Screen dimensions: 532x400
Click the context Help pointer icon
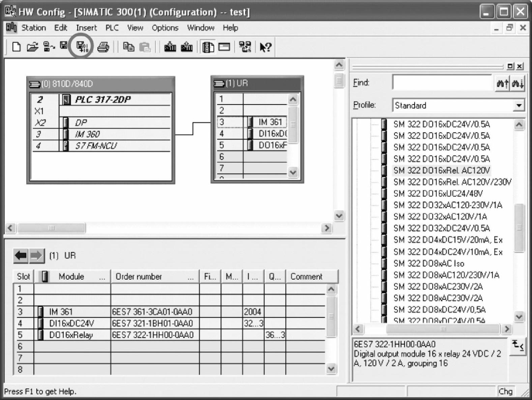265,47
